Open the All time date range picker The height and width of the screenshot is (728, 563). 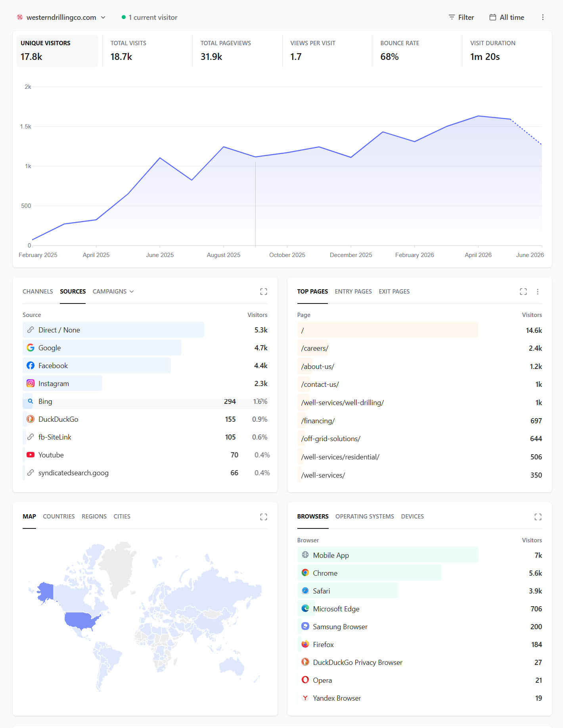click(x=507, y=17)
